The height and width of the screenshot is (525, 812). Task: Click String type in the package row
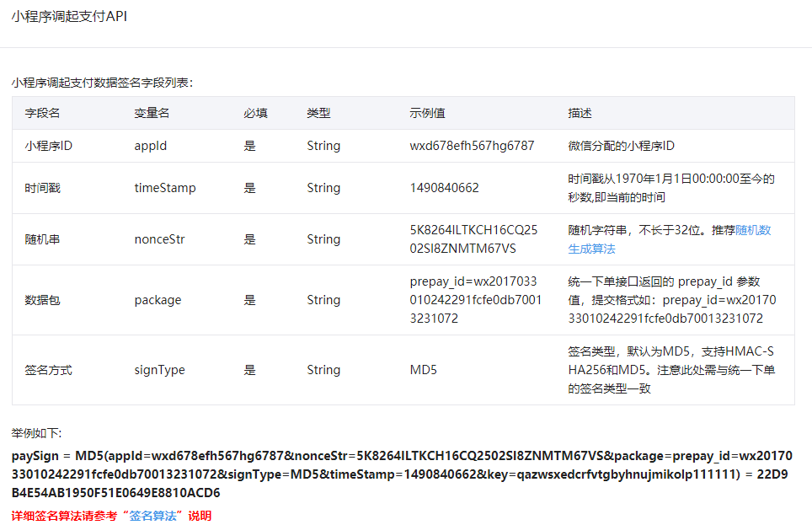click(x=323, y=300)
